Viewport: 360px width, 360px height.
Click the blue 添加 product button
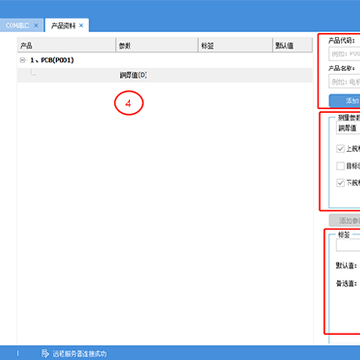pyautogui.click(x=344, y=101)
